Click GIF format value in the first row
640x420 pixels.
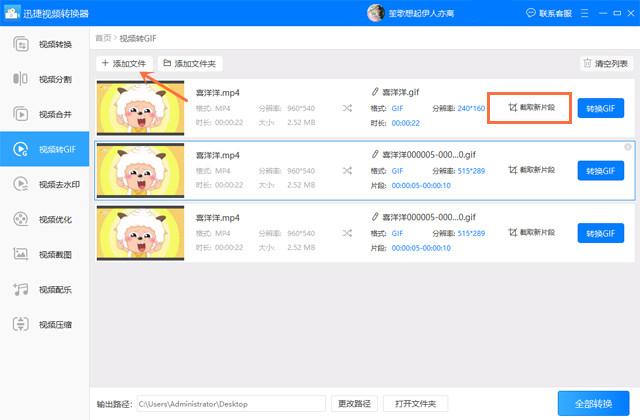pyautogui.click(x=397, y=109)
